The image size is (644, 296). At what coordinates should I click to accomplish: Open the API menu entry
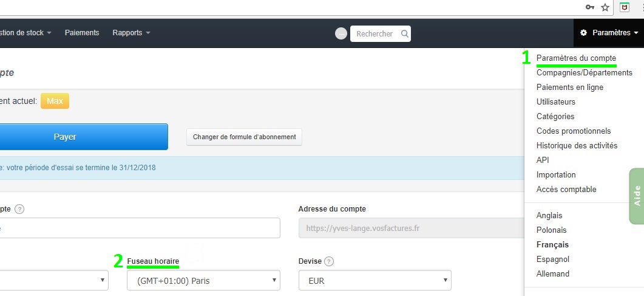pyautogui.click(x=543, y=160)
